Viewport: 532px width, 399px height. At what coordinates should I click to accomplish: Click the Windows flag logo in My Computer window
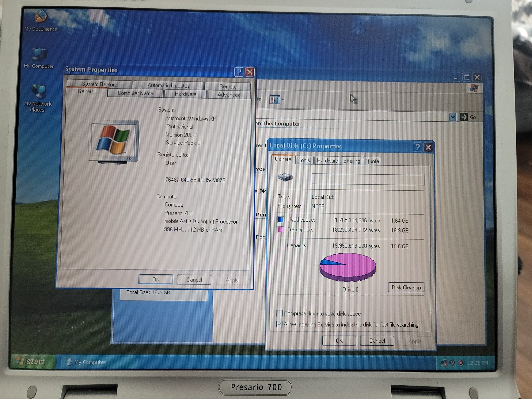point(474,88)
